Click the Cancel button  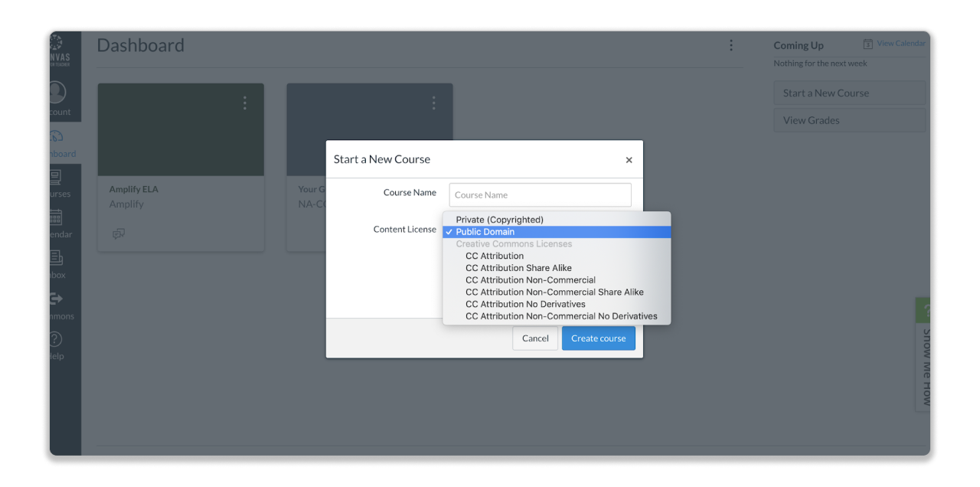tap(535, 338)
